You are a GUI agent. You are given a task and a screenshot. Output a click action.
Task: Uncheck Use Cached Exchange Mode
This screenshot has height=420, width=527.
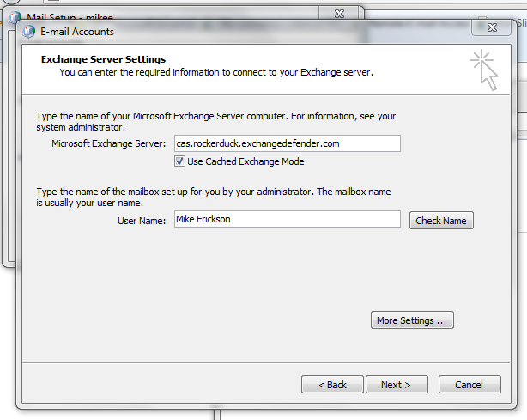(x=179, y=161)
